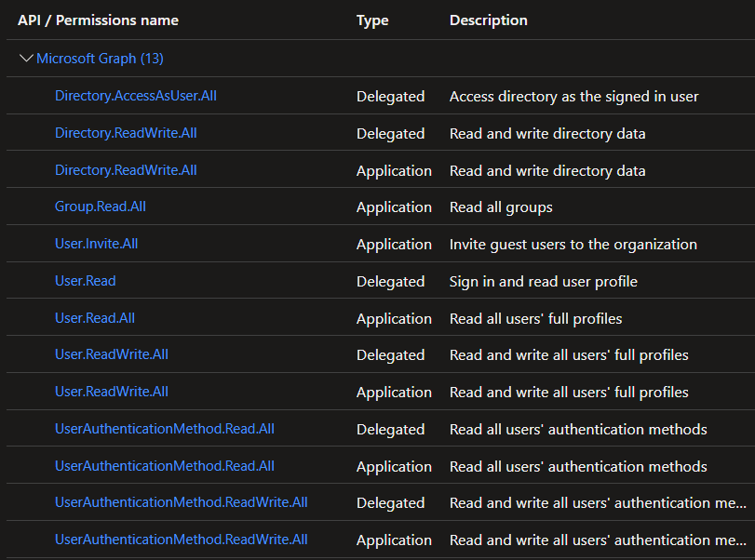
Task: Open User.Read.All permission link
Action: pyautogui.click(x=95, y=318)
